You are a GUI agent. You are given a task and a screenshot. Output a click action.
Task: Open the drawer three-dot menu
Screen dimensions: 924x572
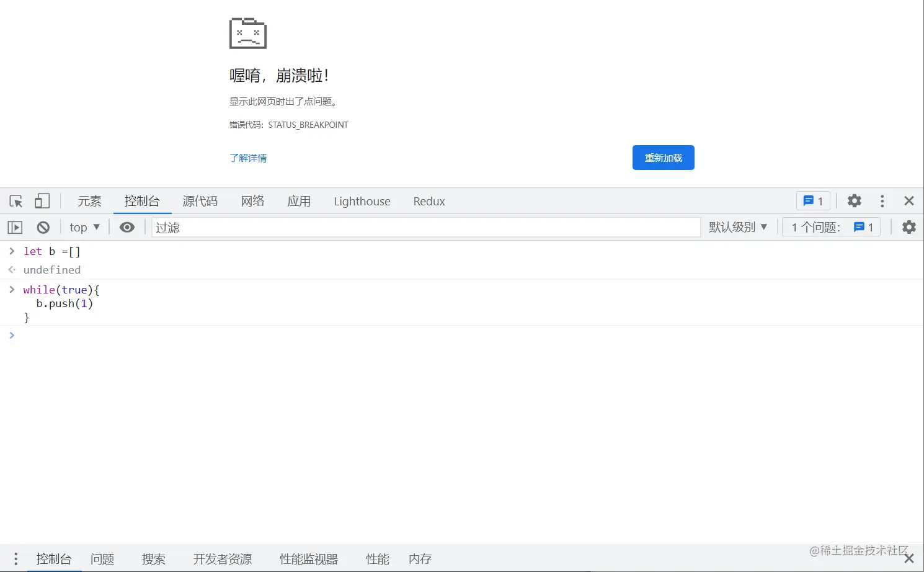click(x=16, y=559)
